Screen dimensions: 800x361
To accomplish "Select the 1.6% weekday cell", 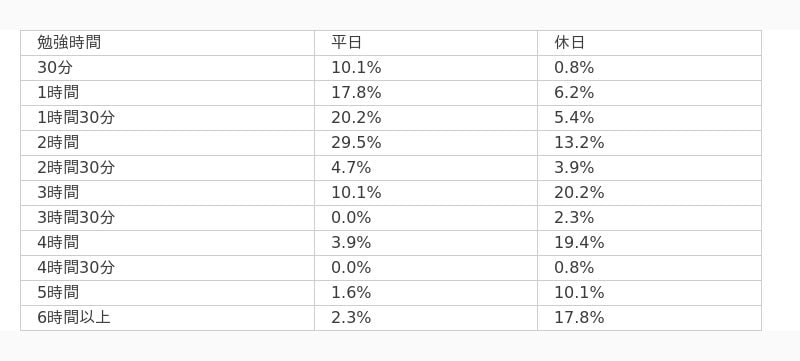I will click(426, 293).
